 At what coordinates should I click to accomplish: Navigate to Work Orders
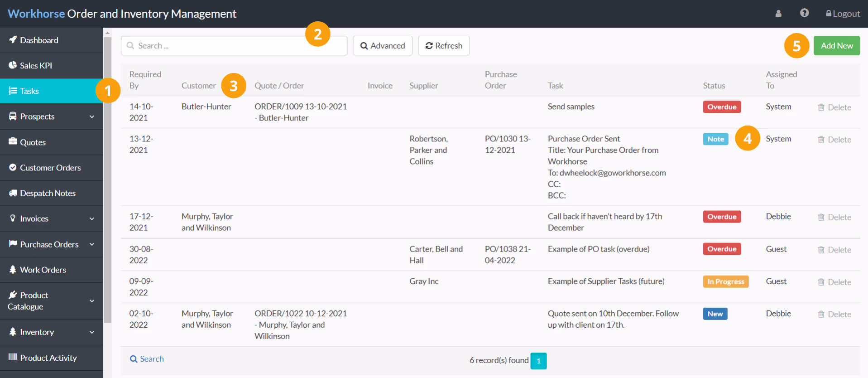point(51,270)
